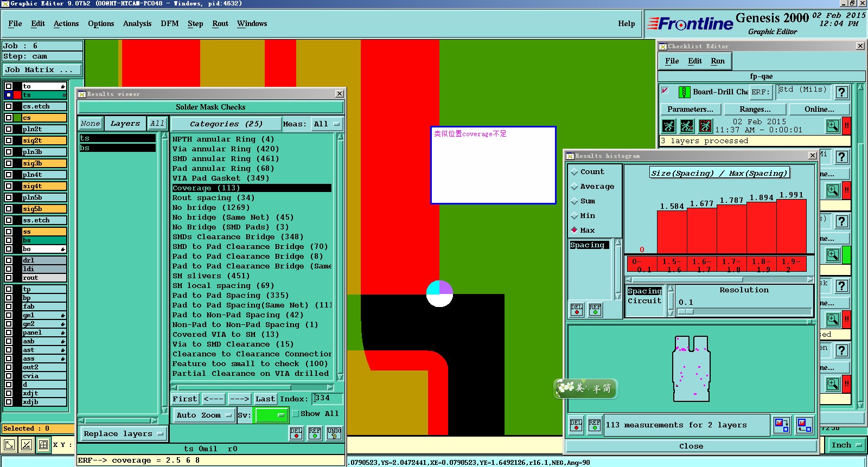Image resolution: width=868 pixels, height=467 pixels.
Task: Select the Count radio option in histogram
Action: coord(575,172)
